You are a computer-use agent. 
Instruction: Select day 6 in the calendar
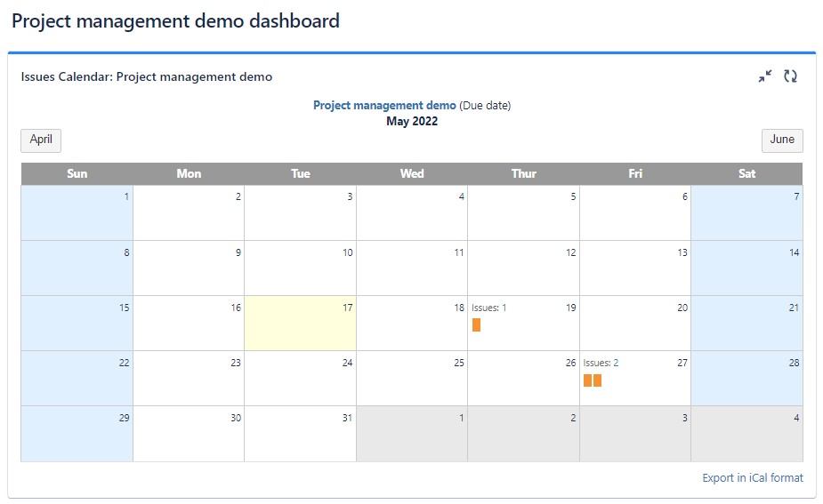pyautogui.click(x=635, y=213)
